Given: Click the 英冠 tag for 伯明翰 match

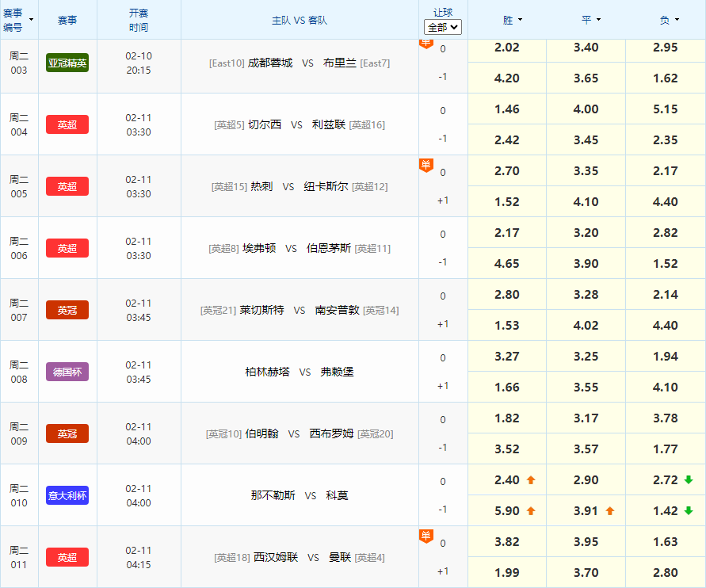Looking at the screenshot, I should (67, 433).
